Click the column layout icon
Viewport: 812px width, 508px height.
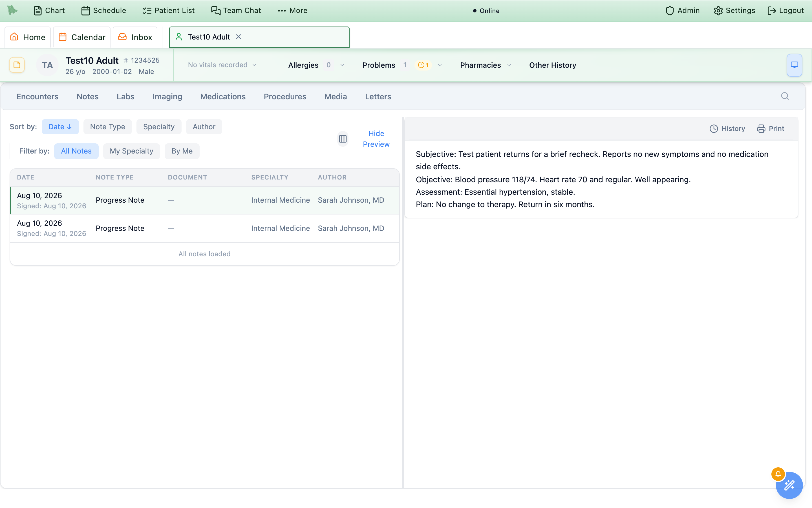point(343,139)
